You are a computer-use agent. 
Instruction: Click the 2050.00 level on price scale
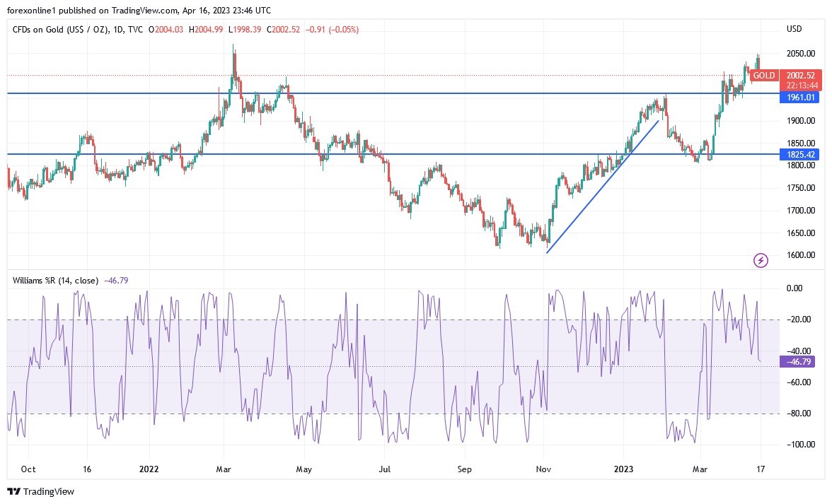click(799, 54)
